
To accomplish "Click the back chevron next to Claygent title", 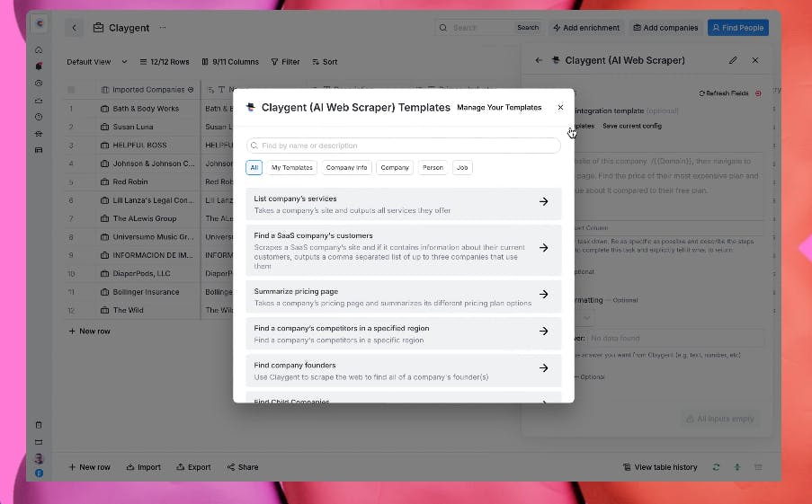I will point(74,28).
